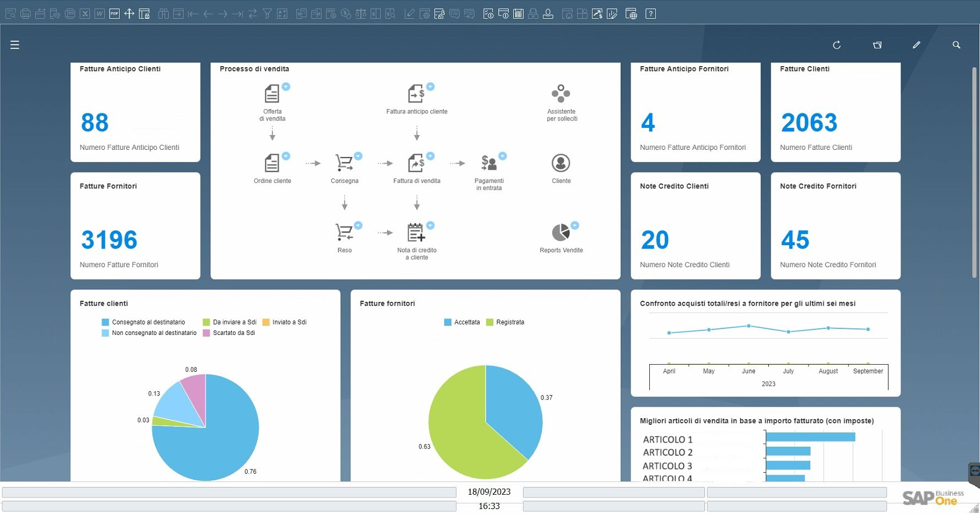Open the Reso cart icon
The image size is (980, 514).
coord(344,232)
